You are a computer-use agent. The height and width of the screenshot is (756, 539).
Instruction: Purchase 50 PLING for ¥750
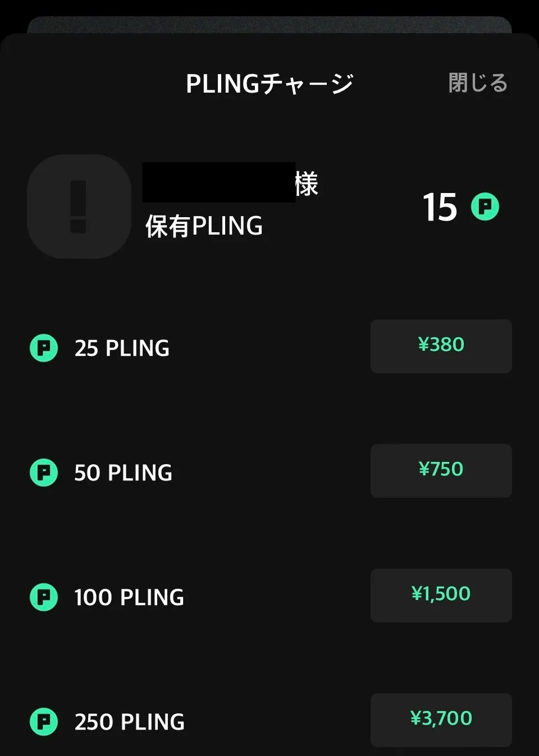tap(441, 471)
